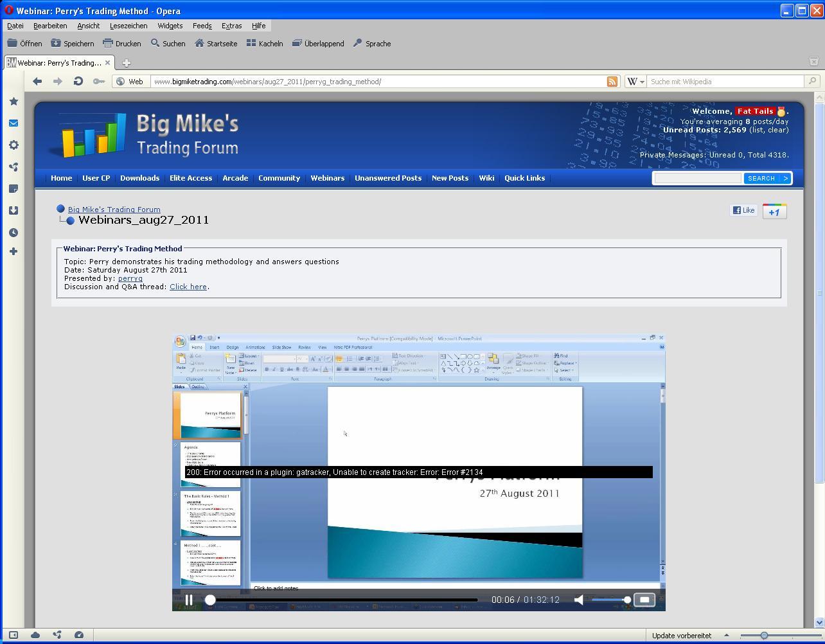Click the search magnifier next to Wikipedia field

click(x=812, y=82)
